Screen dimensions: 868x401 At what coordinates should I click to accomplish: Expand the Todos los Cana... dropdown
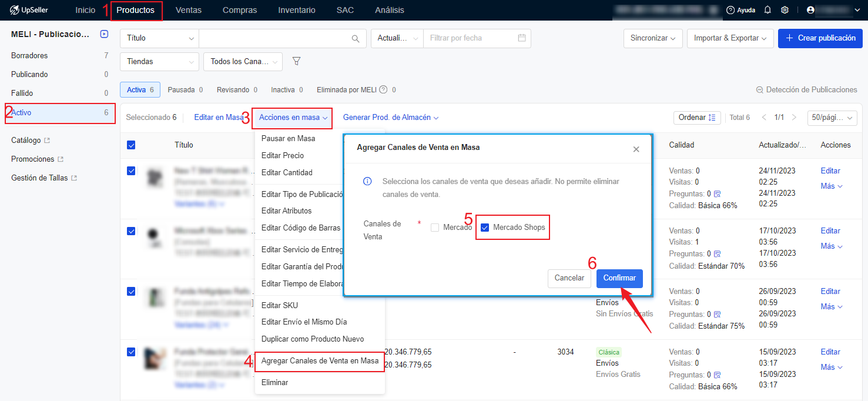(243, 62)
